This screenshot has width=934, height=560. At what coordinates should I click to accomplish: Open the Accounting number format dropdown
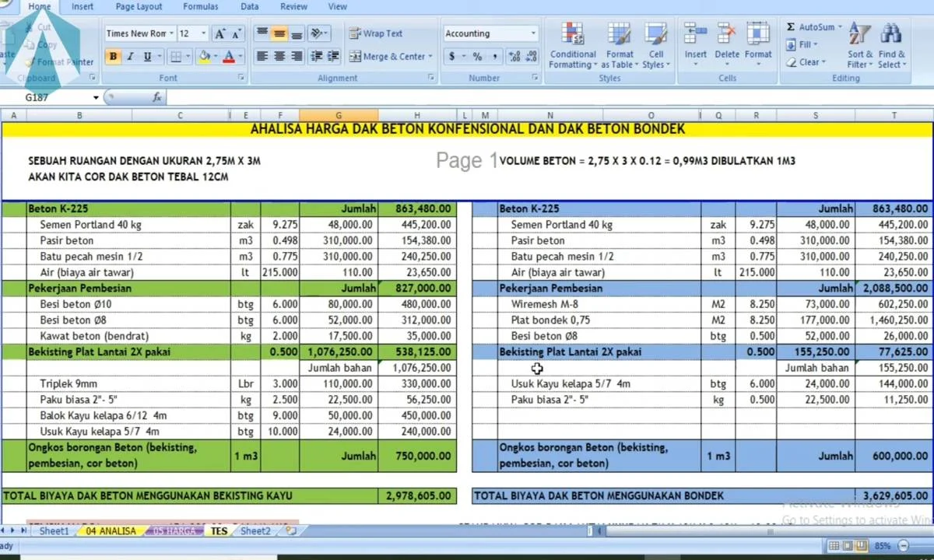tap(533, 33)
